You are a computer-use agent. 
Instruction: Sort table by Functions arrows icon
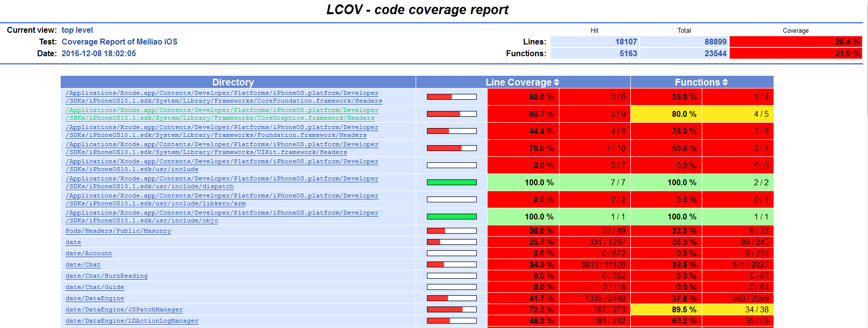pos(725,83)
